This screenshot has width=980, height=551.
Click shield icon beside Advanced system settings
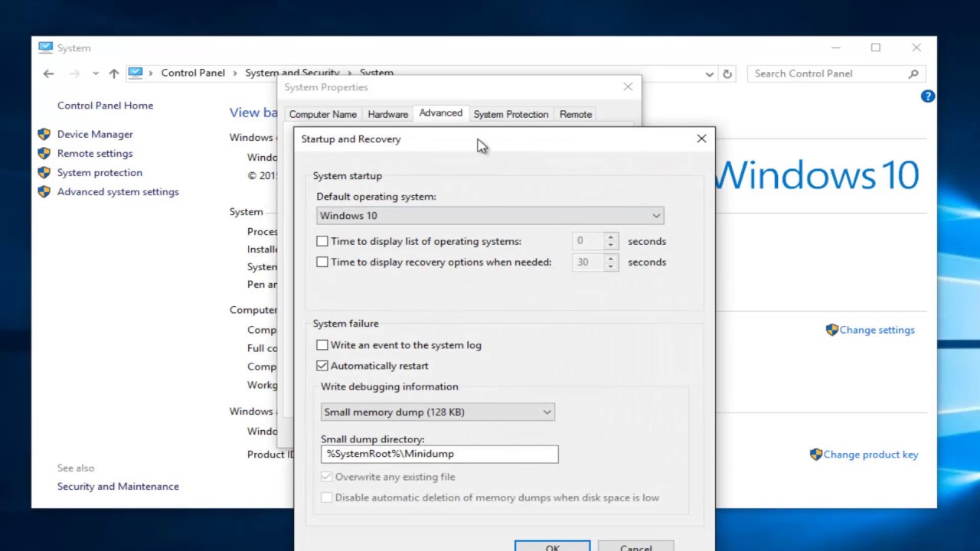point(44,191)
